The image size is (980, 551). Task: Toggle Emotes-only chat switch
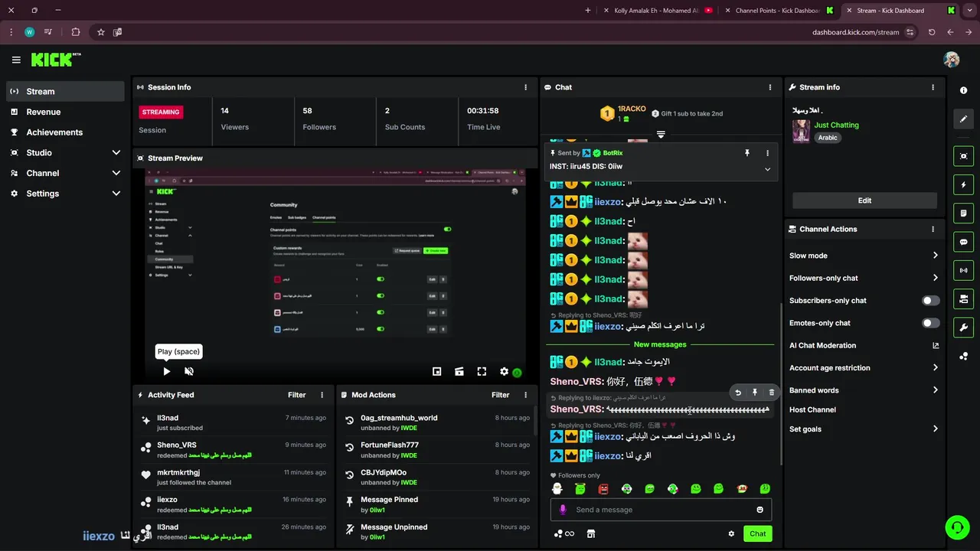[931, 323]
